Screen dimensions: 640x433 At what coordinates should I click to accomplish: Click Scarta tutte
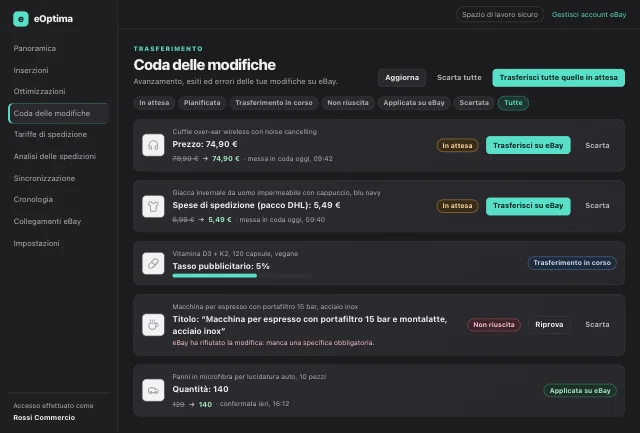pyautogui.click(x=459, y=78)
